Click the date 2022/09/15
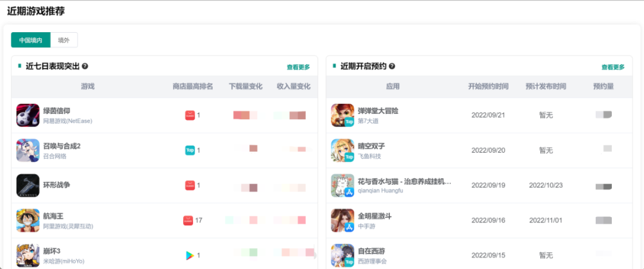Viewport: 644px width, 269px height. pyautogui.click(x=488, y=255)
